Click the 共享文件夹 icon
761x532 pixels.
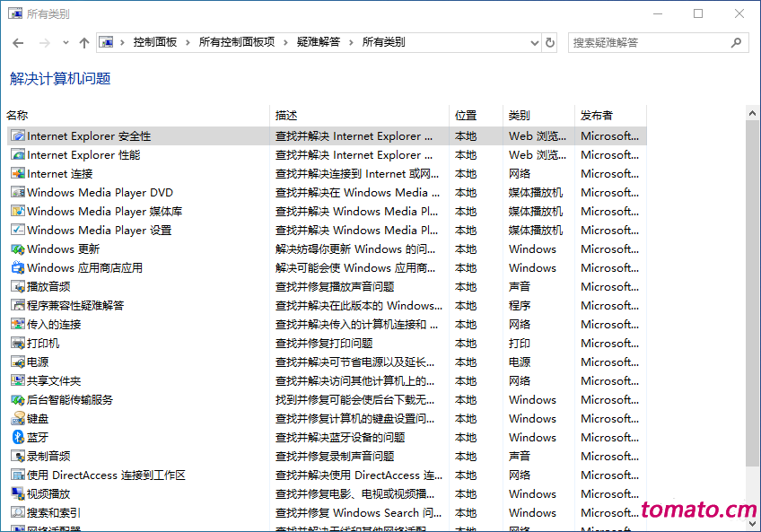coord(18,381)
